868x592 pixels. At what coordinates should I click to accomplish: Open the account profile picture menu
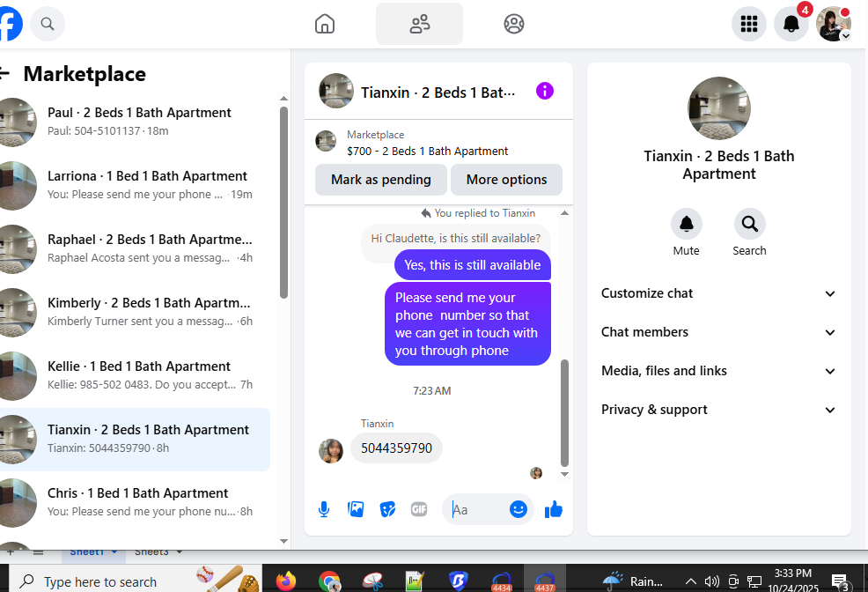[x=833, y=24]
